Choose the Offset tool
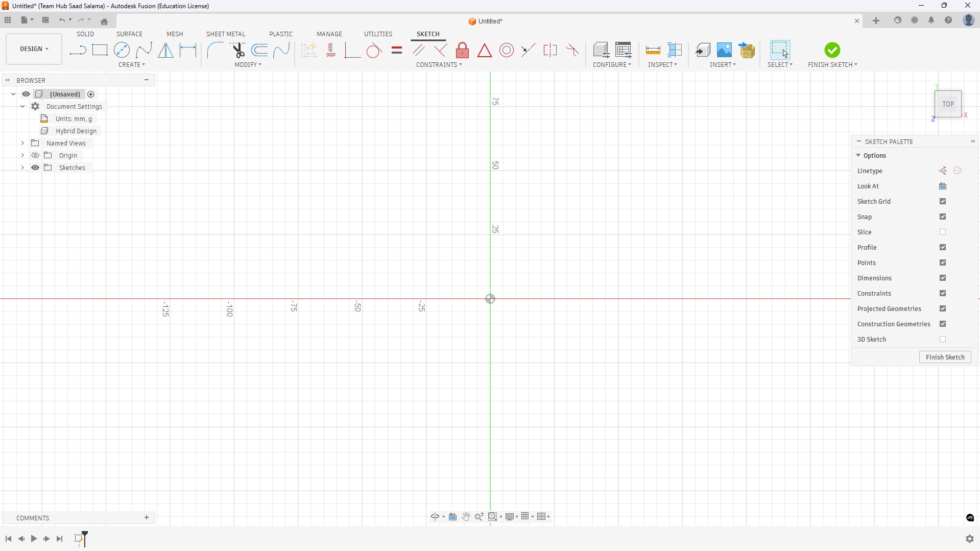Viewport: 980px width, 551px height. 259,50
